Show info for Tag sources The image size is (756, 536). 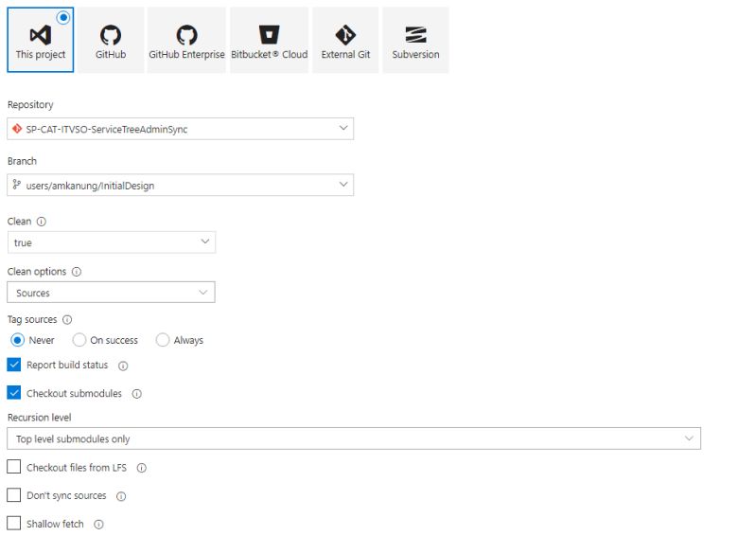point(67,319)
